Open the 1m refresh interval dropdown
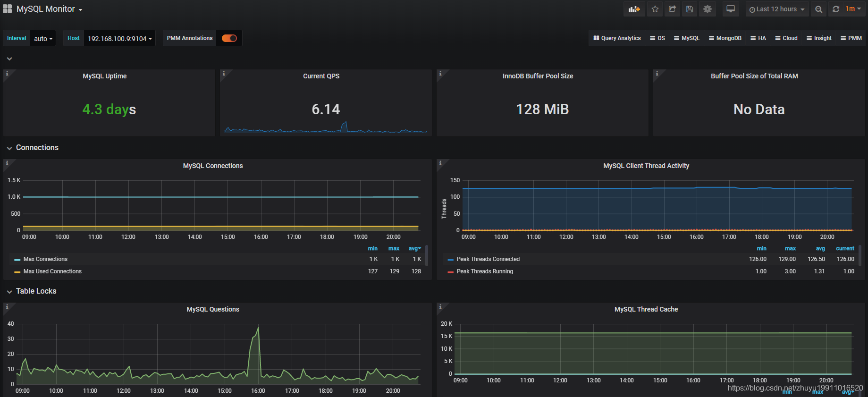 (853, 9)
